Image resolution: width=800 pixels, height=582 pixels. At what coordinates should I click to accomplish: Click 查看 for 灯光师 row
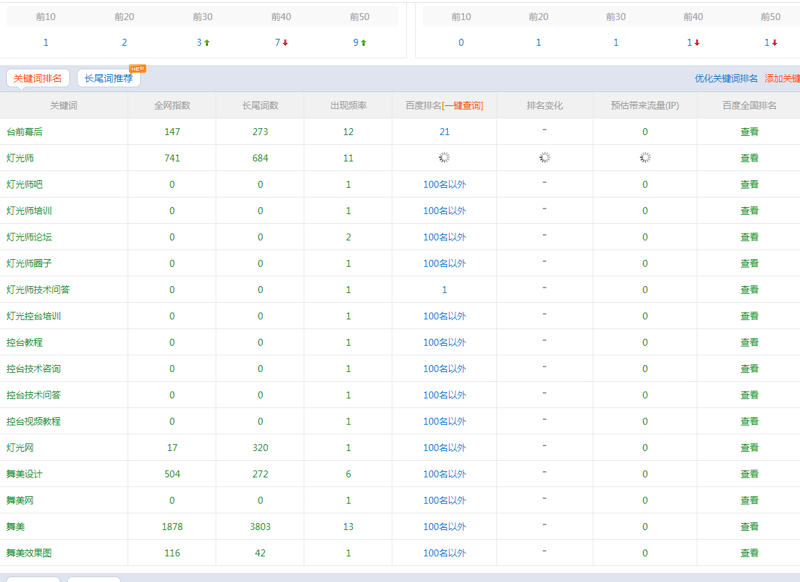pyautogui.click(x=749, y=158)
